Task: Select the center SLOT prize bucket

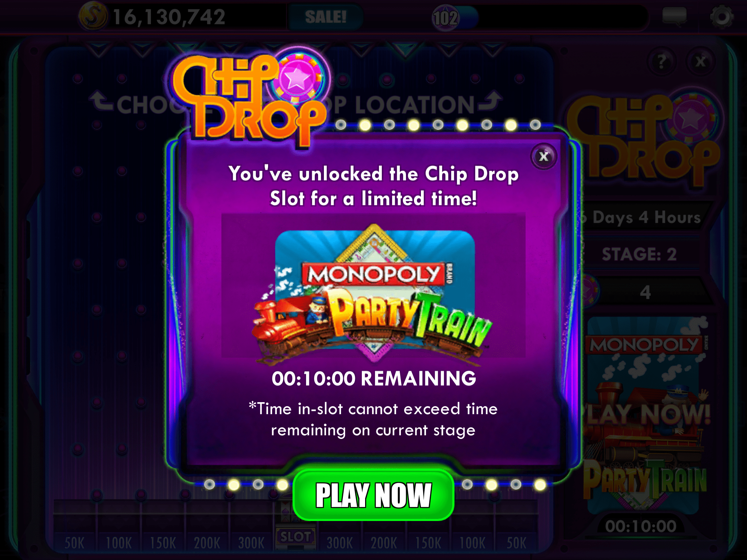Action: pyautogui.click(x=295, y=537)
